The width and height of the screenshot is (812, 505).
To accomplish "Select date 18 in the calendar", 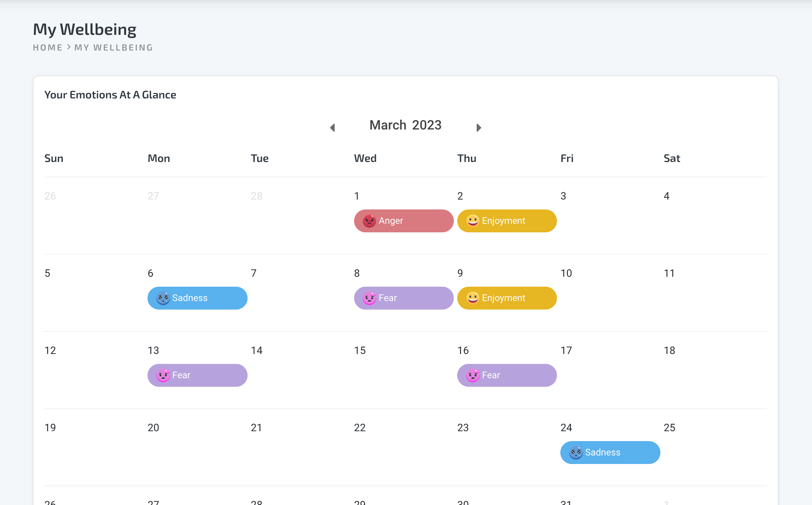I will 669,351.
